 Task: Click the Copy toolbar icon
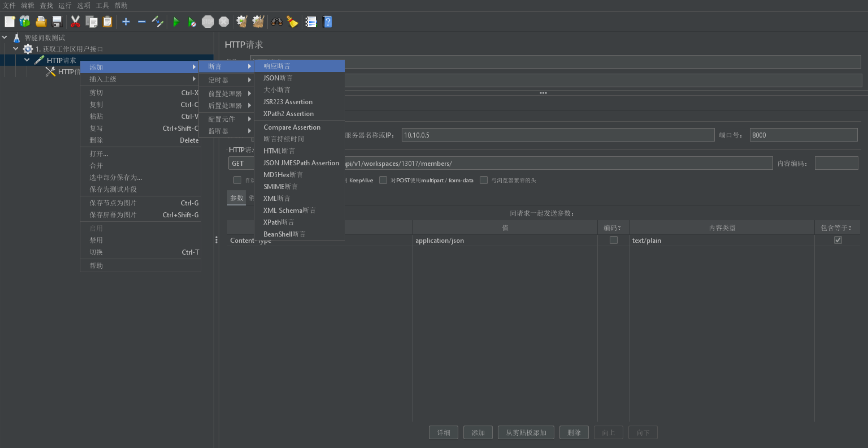[x=91, y=22]
